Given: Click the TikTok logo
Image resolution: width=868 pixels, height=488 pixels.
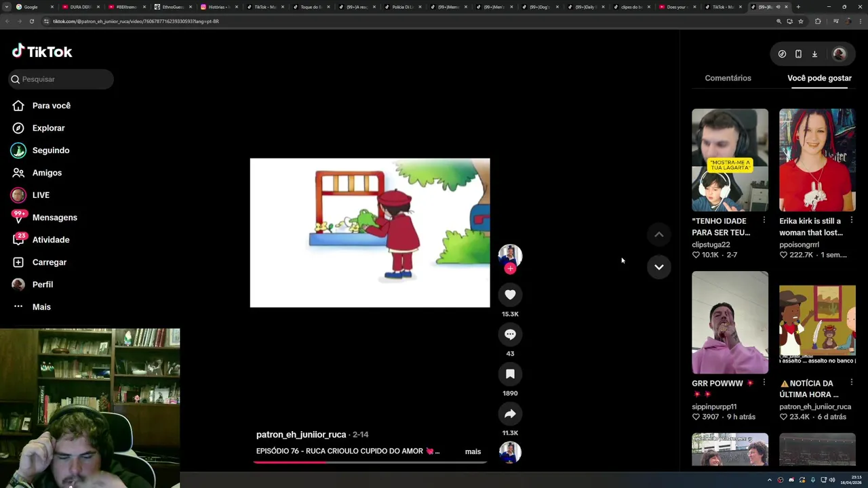Looking at the screenshot, I should [x=42, y=52].
